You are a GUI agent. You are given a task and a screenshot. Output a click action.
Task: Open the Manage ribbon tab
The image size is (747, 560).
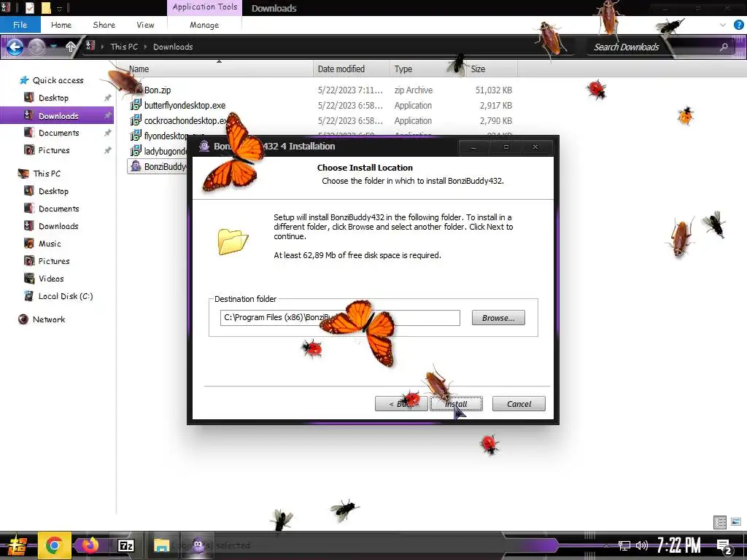tap(204, 25)
